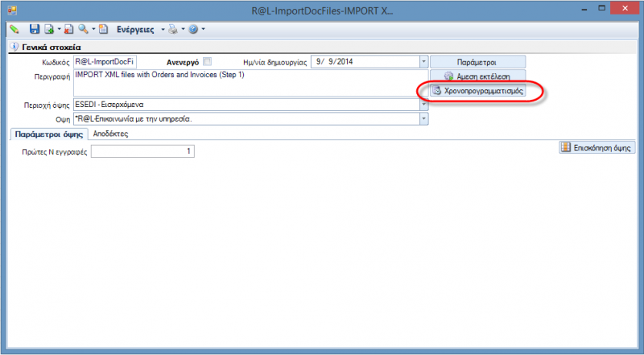This screenshot has width=644, height=355.
Task: Click the delete document red X icon
Action: (x=68, y=29)
